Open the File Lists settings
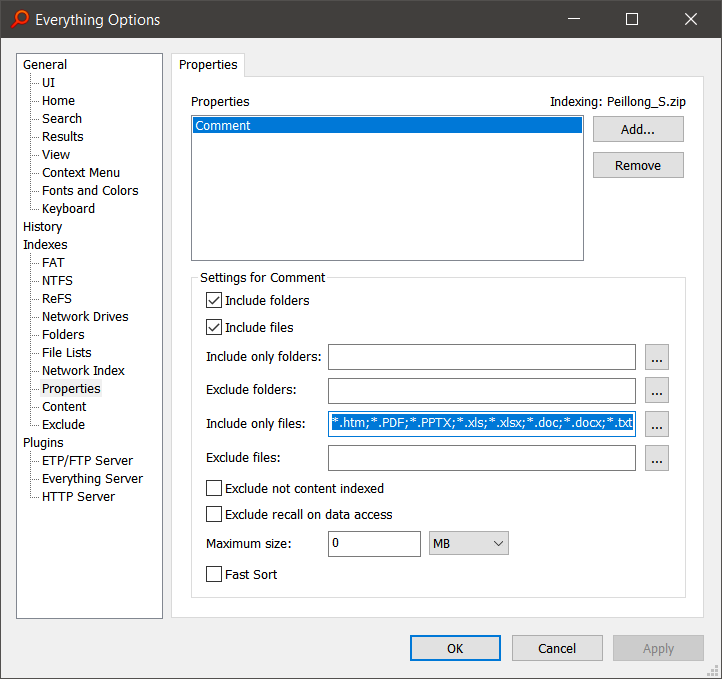This screenshot has width=722, height=679. (x=67, y=352)
